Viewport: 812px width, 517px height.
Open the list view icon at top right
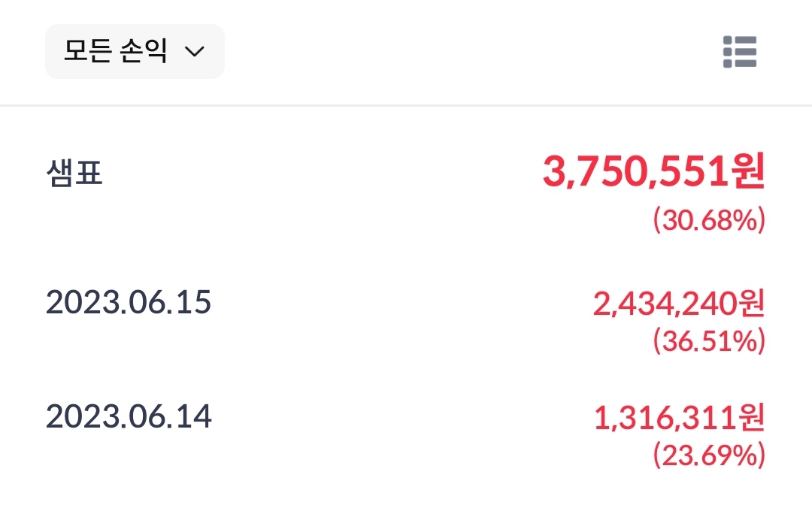click(740, 52)
